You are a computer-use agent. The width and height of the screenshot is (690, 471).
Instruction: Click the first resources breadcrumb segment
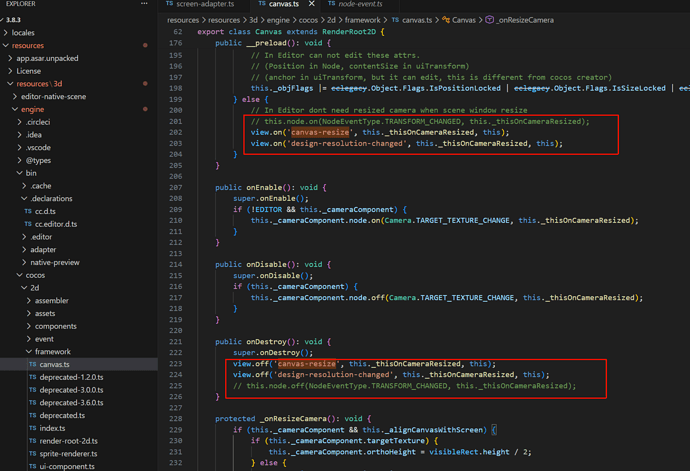click(x=183, y=20)
